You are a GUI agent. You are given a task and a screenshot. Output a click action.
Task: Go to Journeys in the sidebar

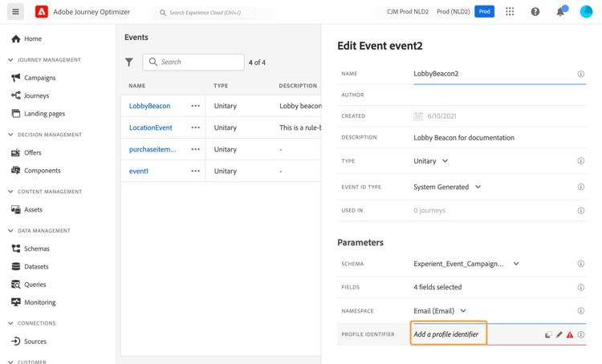point(36,95)
